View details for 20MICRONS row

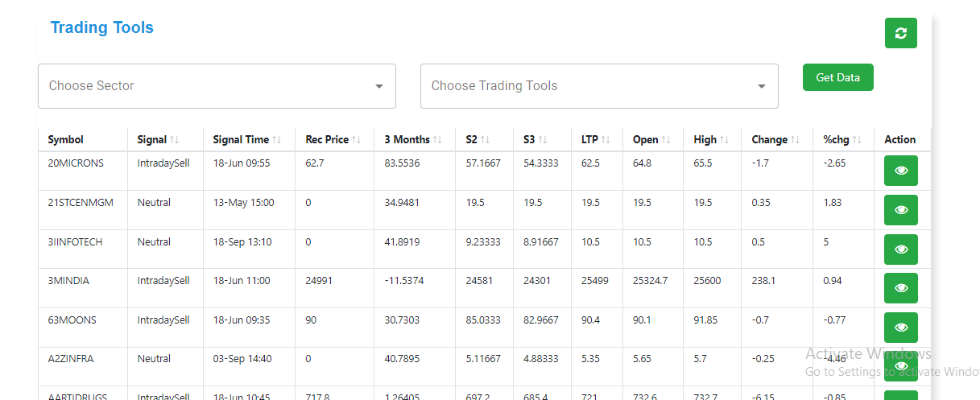coord(900,171)
